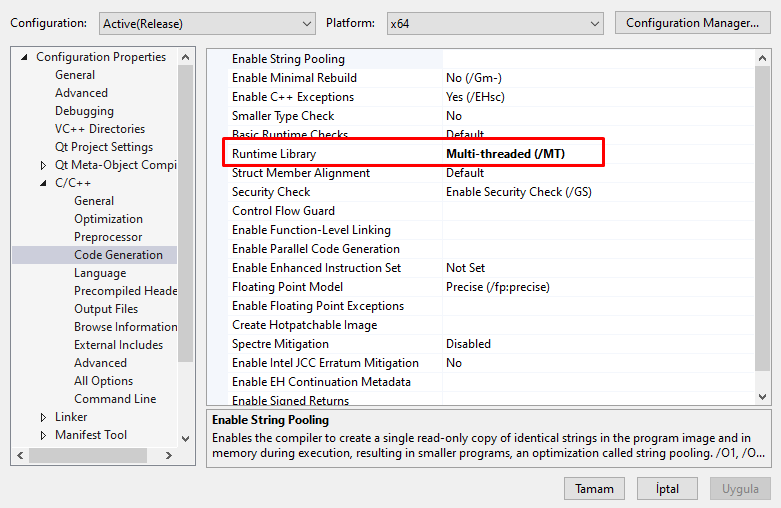Screen dimensions: 781x508
Task: Open VC++ Directories page
Action: tap(100, 128)
